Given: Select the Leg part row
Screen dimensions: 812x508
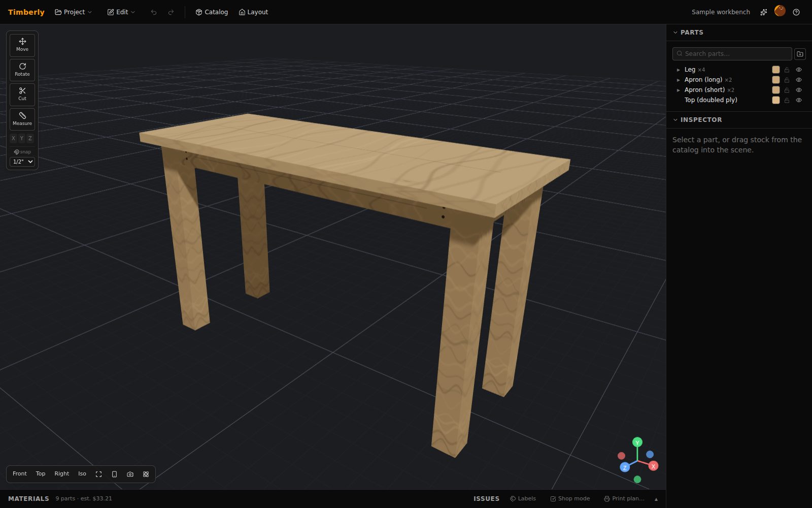Looking at the screenshot, I should 739,70.
